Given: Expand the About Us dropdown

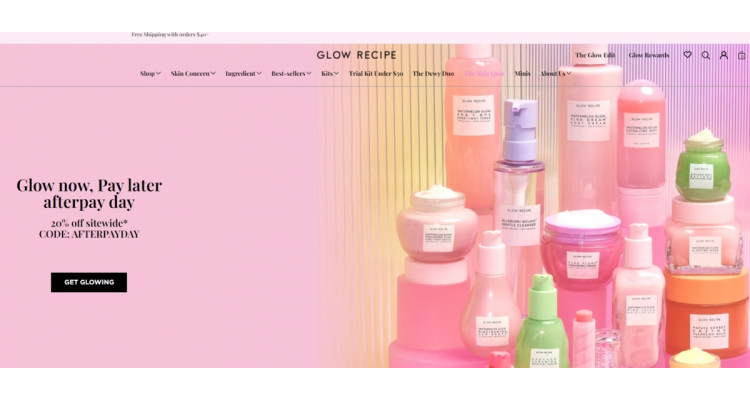Looking at the screenshot, I should tap(556, 73).
